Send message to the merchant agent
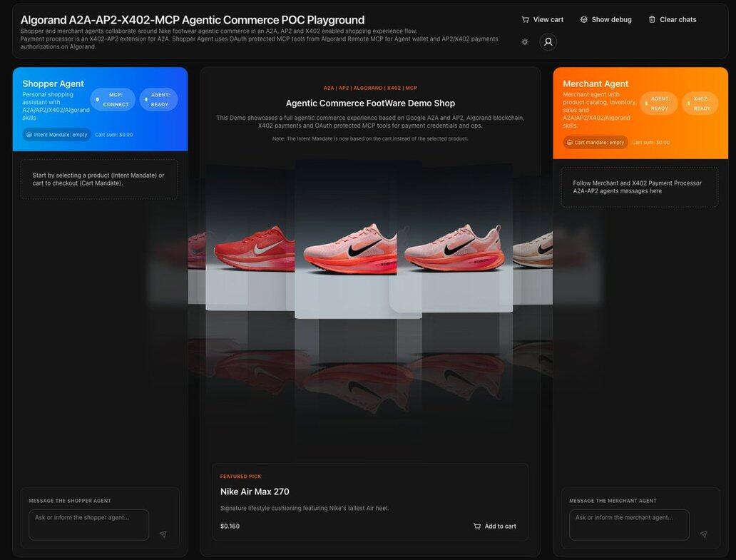 click(704, 534)
